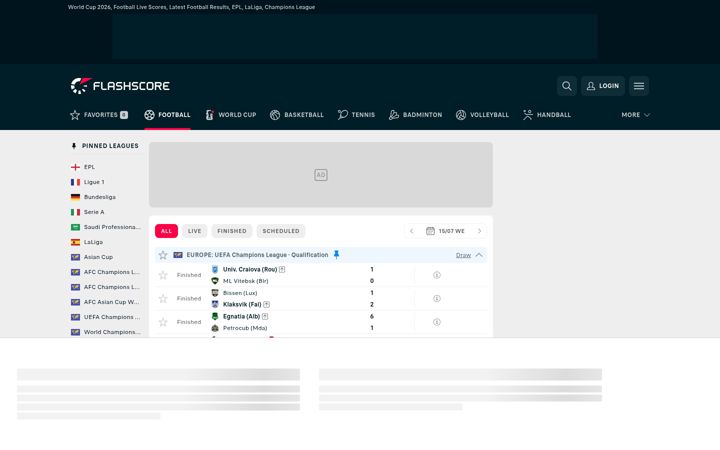Screen dimensions: 720x450
Task: Open Klaksvik (Fai) team row
Action: pos(242,304)
